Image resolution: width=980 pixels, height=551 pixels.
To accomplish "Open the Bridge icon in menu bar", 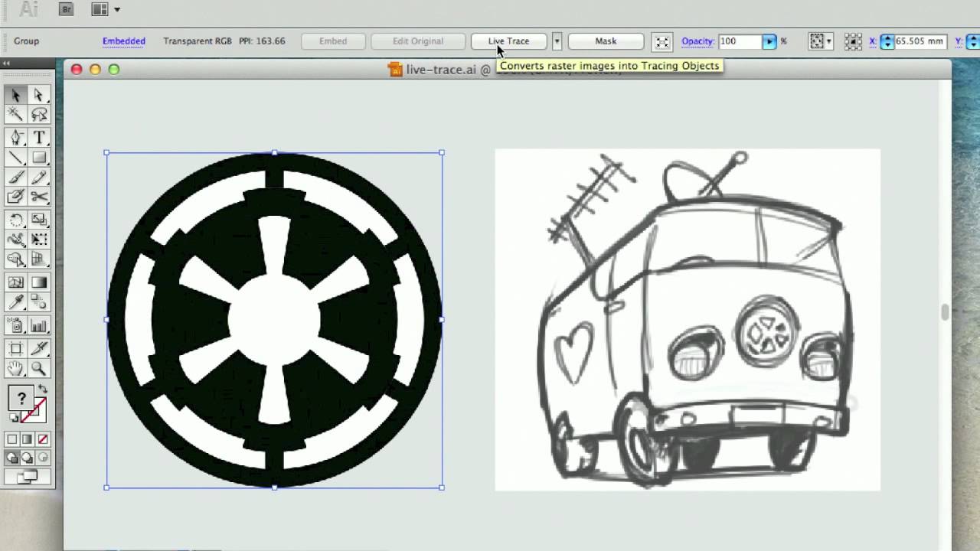I will click(x=67, y=9).
